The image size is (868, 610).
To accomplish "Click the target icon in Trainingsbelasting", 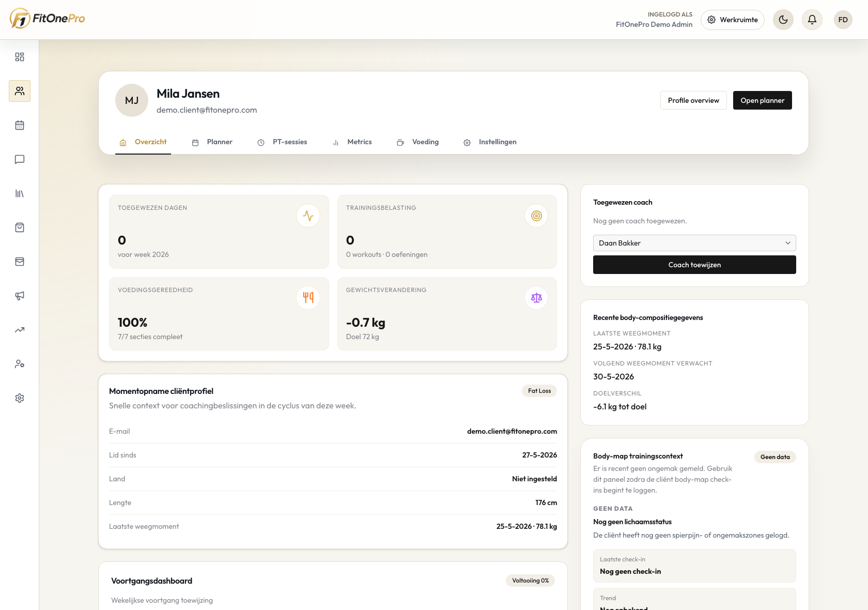I will pos(536,216).
